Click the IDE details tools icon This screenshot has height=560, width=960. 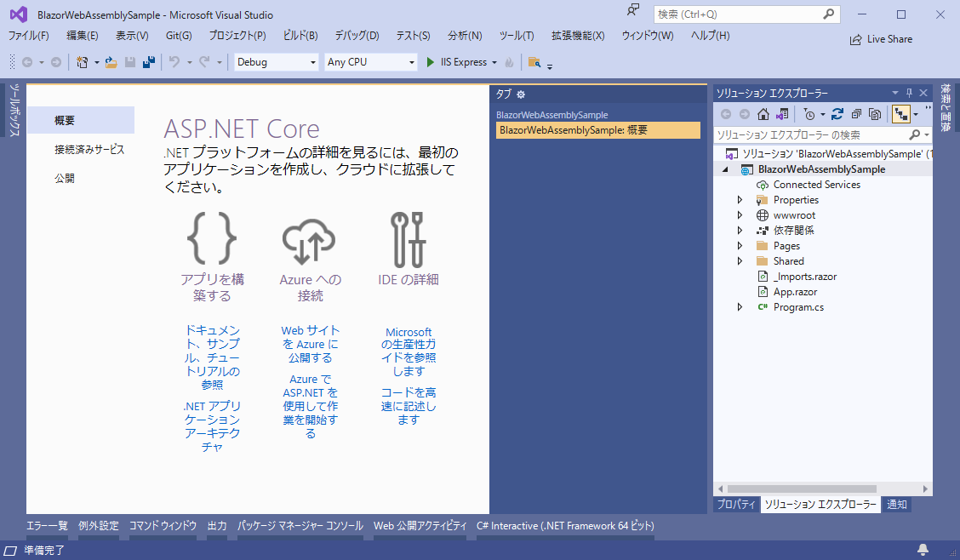coord(408,240)
